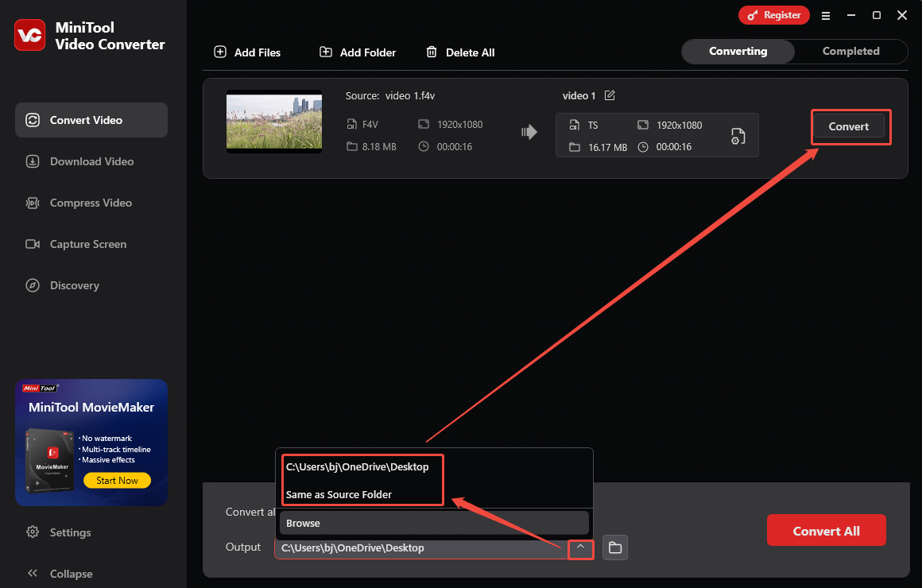Click the conversion arrow icon between source and target
922x588 pixels.
pyautogui.click(x=529, y=132)
